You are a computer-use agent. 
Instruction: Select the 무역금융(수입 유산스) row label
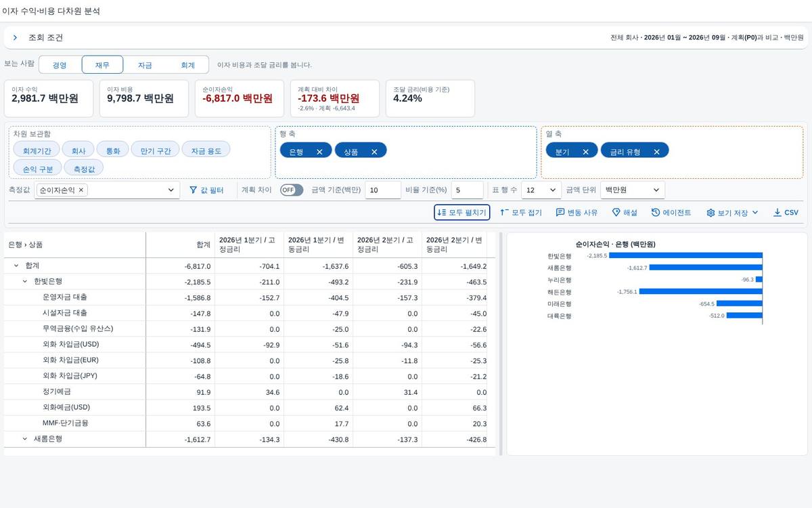[78, 329]
